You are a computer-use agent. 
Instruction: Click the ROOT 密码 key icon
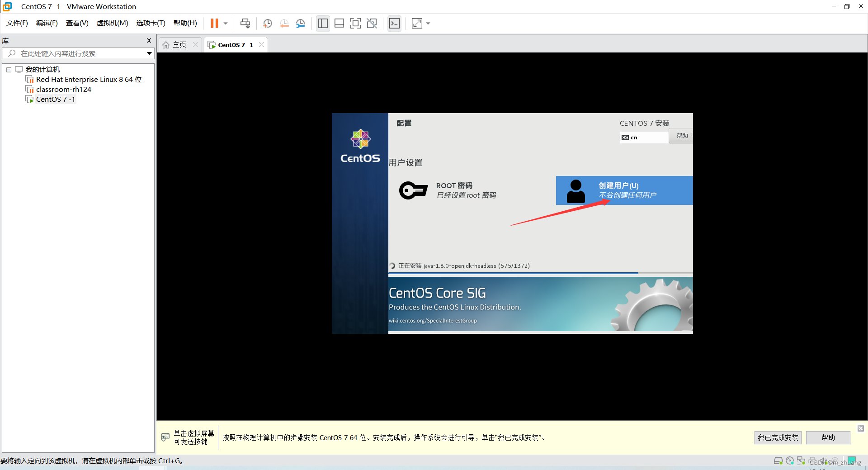413,190
